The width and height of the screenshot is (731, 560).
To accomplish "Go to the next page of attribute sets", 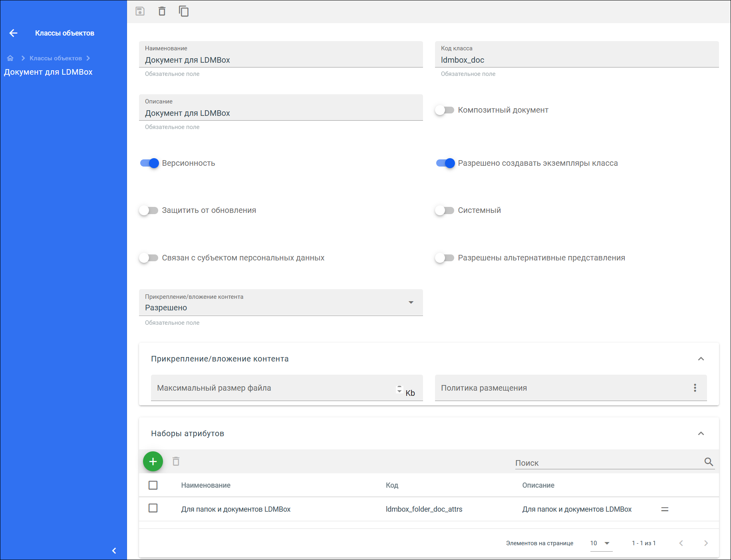I will 706,543.
